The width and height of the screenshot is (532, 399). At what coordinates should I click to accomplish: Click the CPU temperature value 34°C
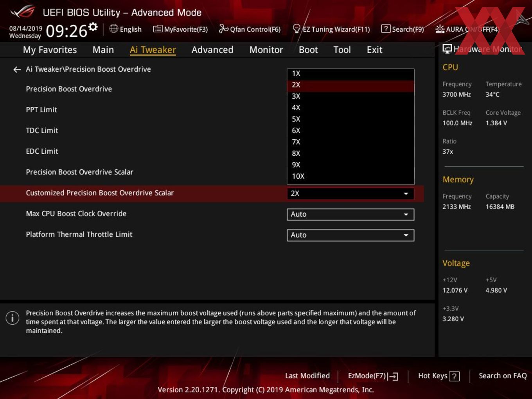[492, 95]
